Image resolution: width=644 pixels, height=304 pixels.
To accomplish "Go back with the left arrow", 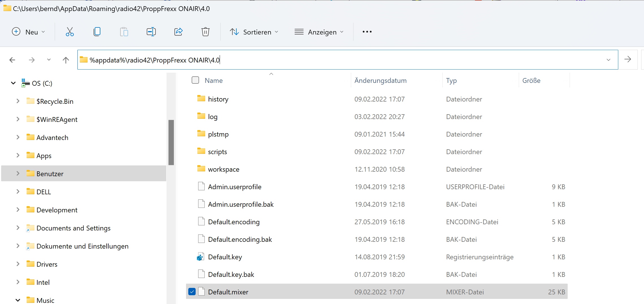I will (12, 60).
